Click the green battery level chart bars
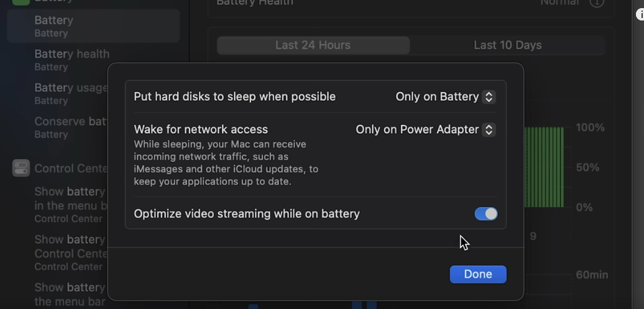The width and height of the screenshot is (644, 309). [544, 167]
